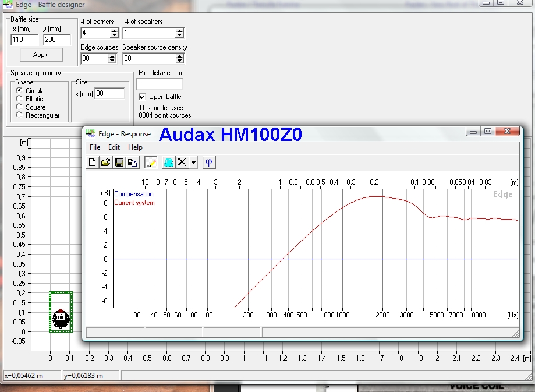Decrease the number of speakers

point(179,35)
